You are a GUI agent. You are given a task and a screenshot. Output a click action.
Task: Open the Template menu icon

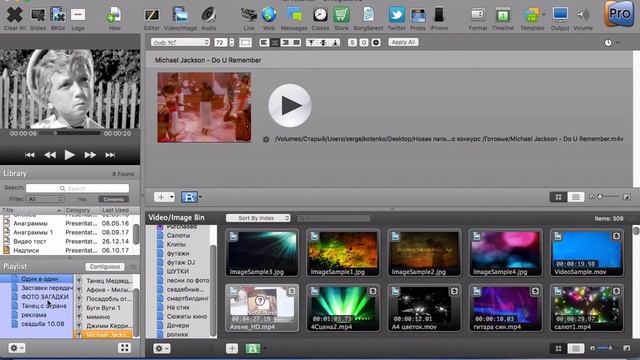pos(531,16)
